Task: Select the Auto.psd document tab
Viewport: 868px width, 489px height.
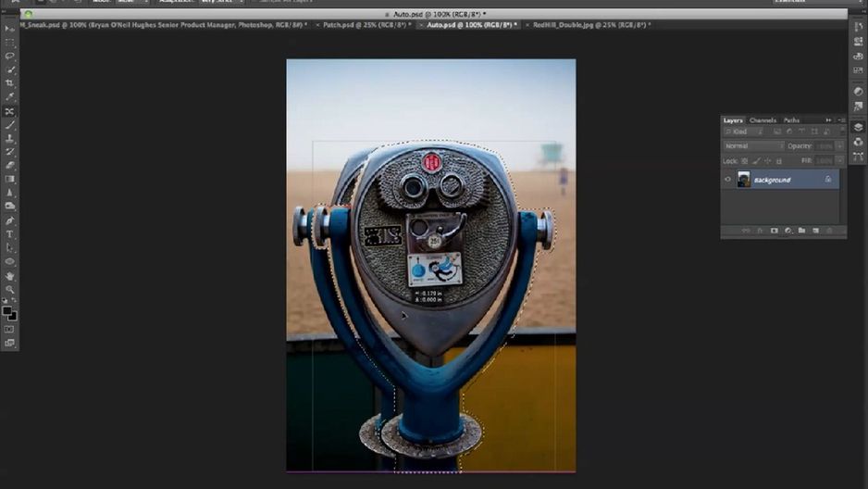Action: pyautogui.click(x=472, y=25)
